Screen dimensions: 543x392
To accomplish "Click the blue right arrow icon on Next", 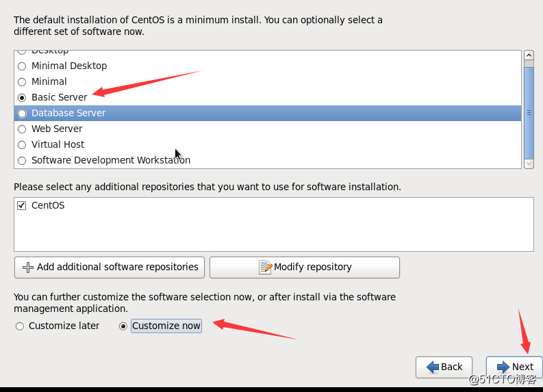I will 503,367.
